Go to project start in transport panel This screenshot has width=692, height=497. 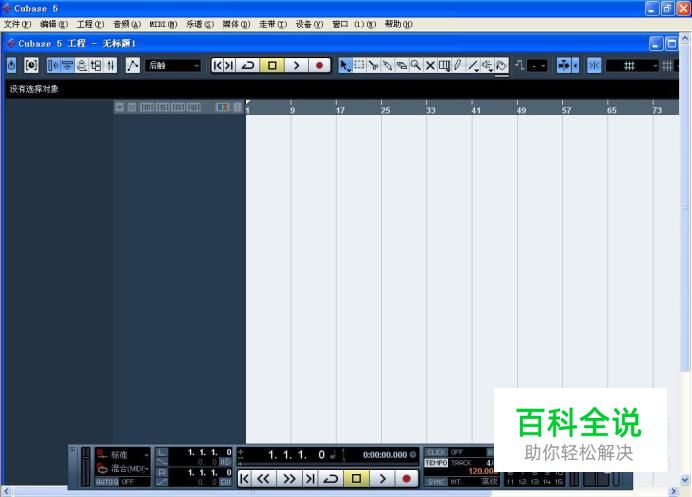[x=244, y=478]
